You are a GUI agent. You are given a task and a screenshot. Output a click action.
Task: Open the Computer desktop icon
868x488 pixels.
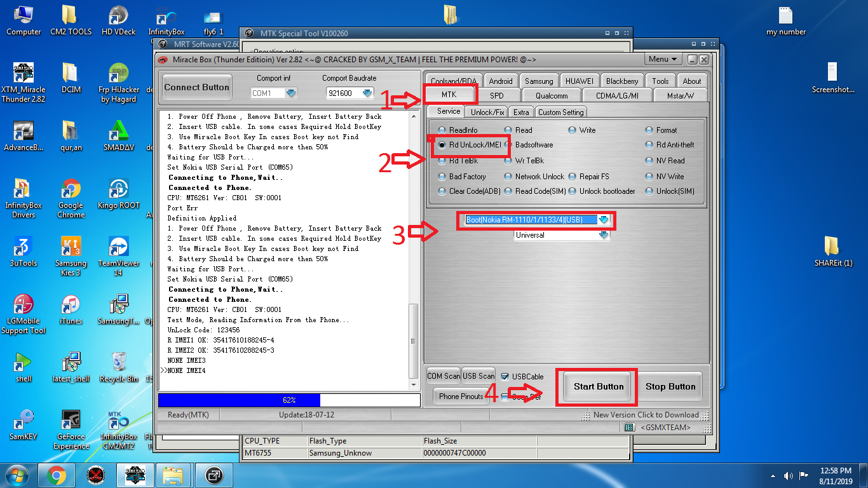pos(24,20)
